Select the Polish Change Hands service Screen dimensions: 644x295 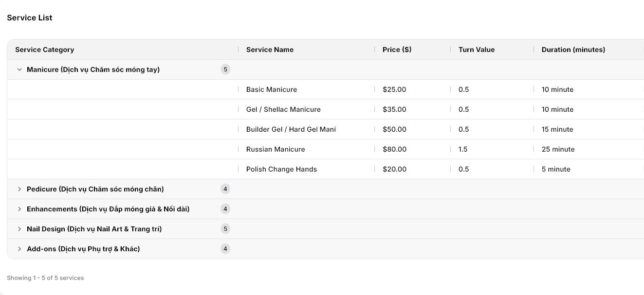point(281,169)
